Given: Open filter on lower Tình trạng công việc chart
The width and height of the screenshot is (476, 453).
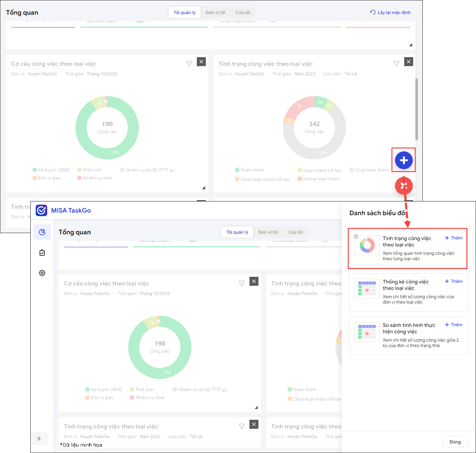Looking at the screenshot, I should tap(242, 427).
